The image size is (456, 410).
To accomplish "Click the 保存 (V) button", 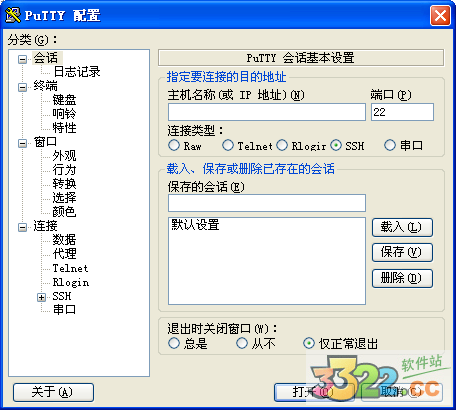I will (402, 252).
